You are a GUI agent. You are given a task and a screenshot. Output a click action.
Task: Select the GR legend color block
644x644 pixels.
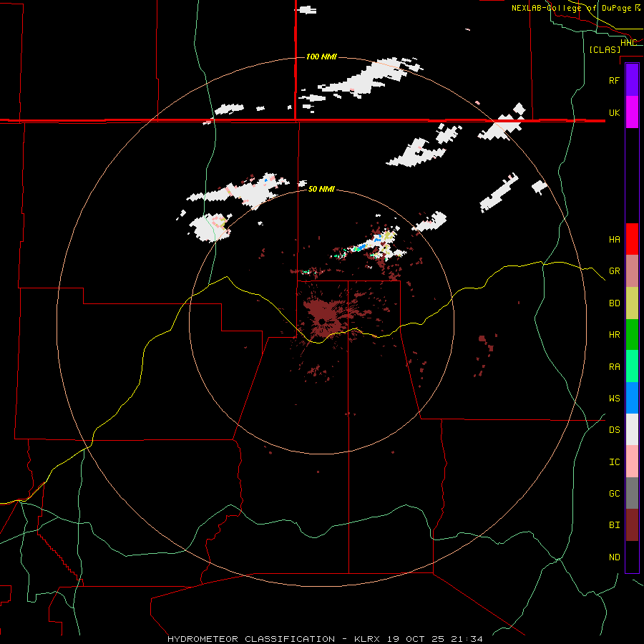click(632, 271)
